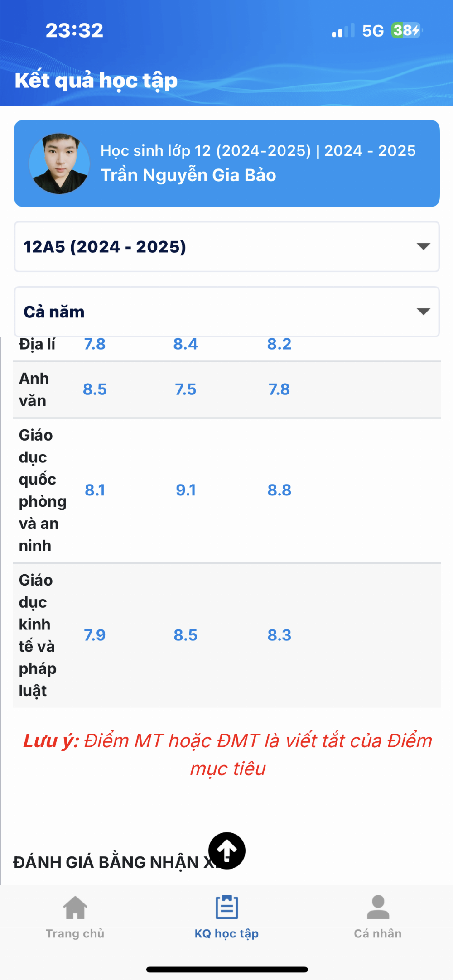
Task: Open the Cả năm term dropdown
Action: (227, 312)
